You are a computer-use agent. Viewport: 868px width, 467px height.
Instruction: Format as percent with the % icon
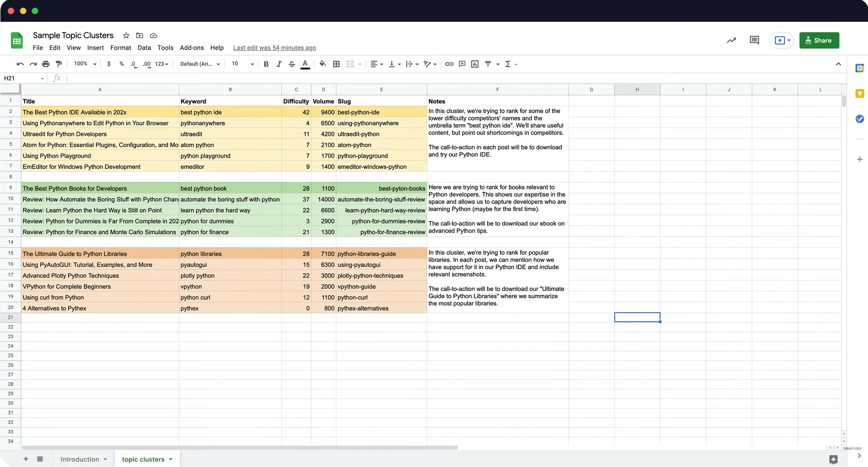122,64
